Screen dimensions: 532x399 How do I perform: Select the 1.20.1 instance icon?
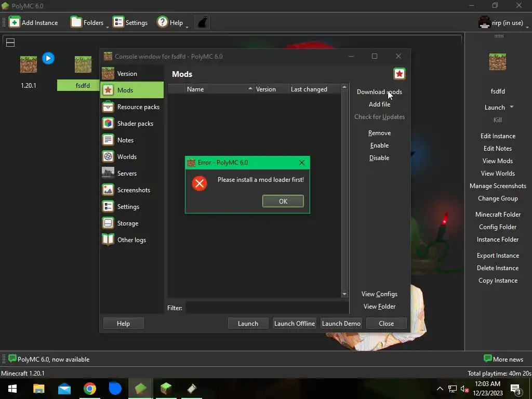point(29,64)
